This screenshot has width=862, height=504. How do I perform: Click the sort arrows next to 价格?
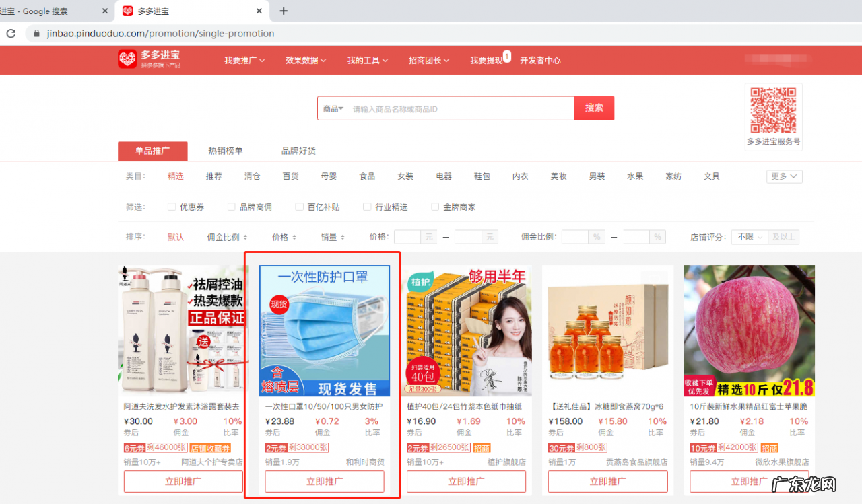[294, 236]
